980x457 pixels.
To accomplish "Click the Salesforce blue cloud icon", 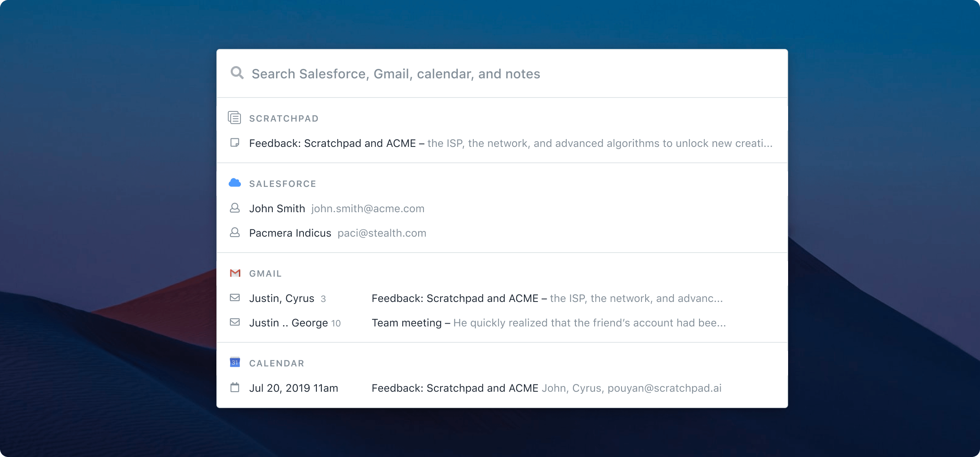I will tap(234, 183).
